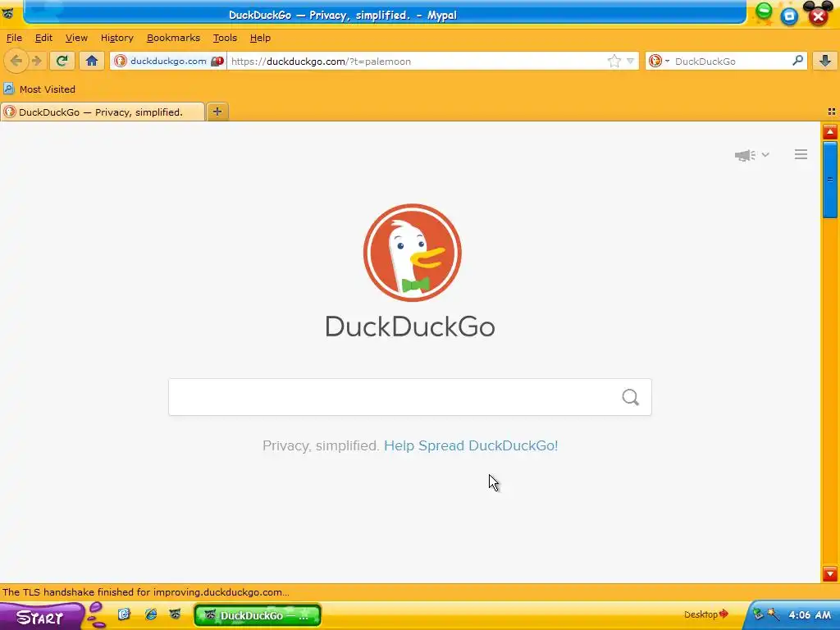840x630 pixels.
Task: Go back with the Back arrow button
Action: point(16,61)
